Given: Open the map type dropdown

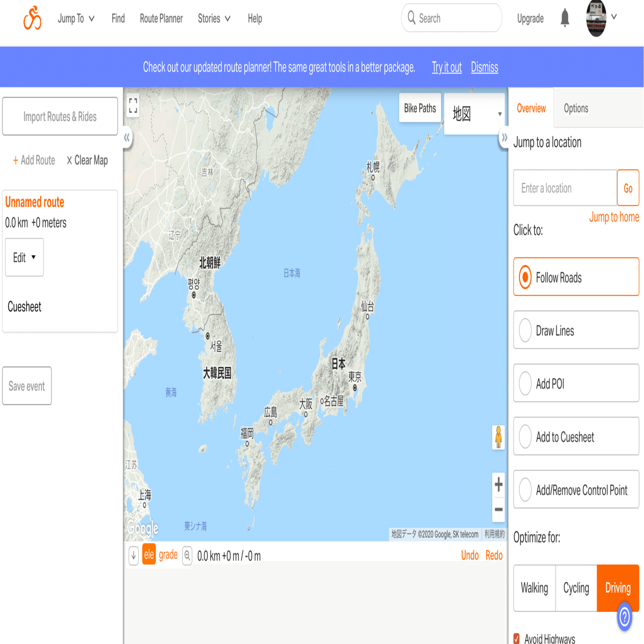Looking at the screenshot, I should coord(474,114).
